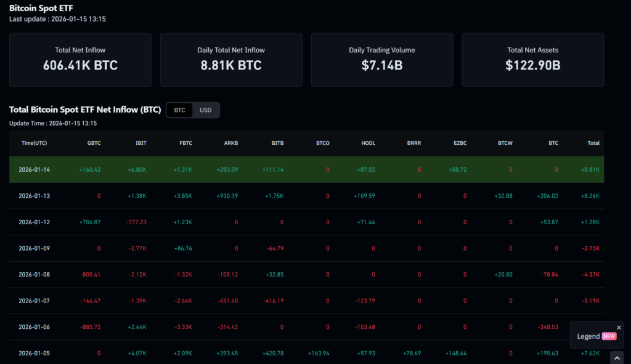Select the BTC unit toggle
The image size is (631, 364).
(179, 110)
